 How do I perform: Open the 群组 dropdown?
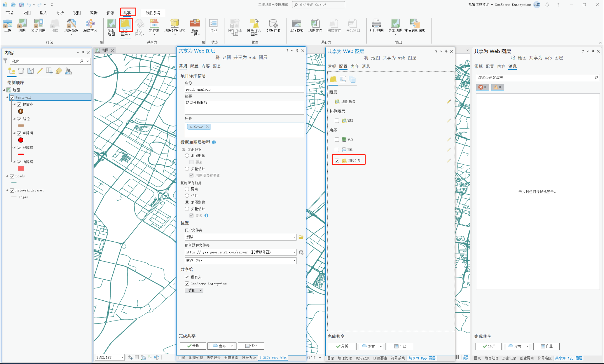point(194,290)
